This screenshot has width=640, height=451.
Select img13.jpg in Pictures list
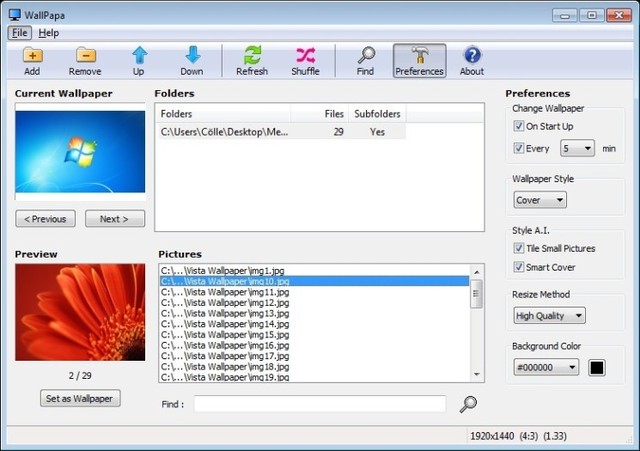pyautogui.click(x=314, y=313)
